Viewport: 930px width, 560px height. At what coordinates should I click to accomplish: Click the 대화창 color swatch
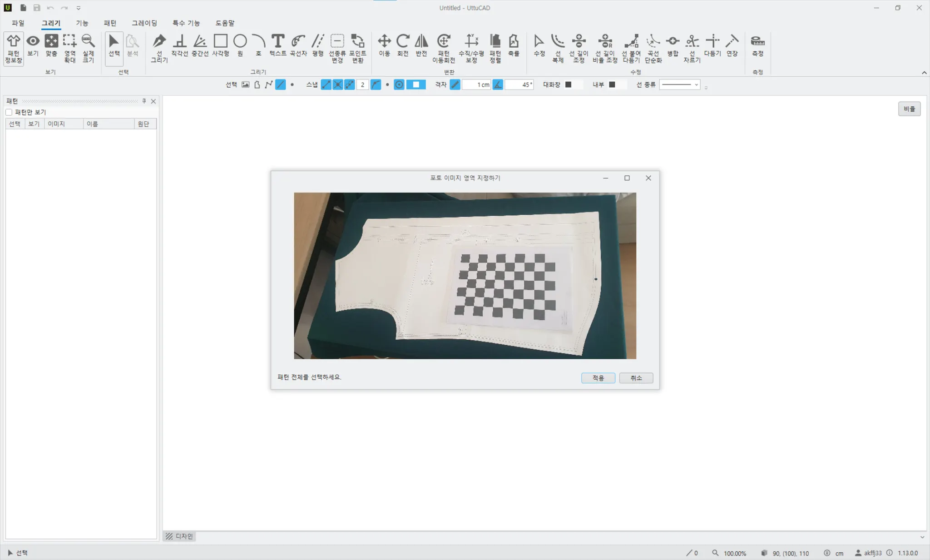pyautogui.click(x=568, y=84)
